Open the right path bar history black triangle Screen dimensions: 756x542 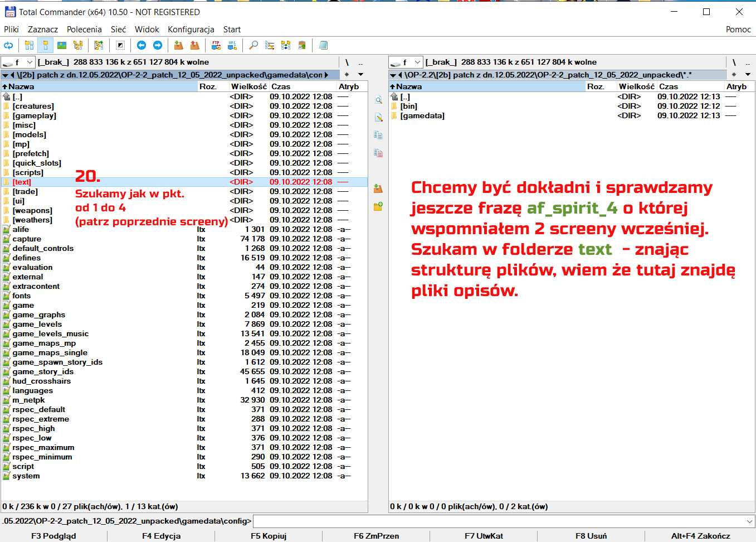pos(393,75)
